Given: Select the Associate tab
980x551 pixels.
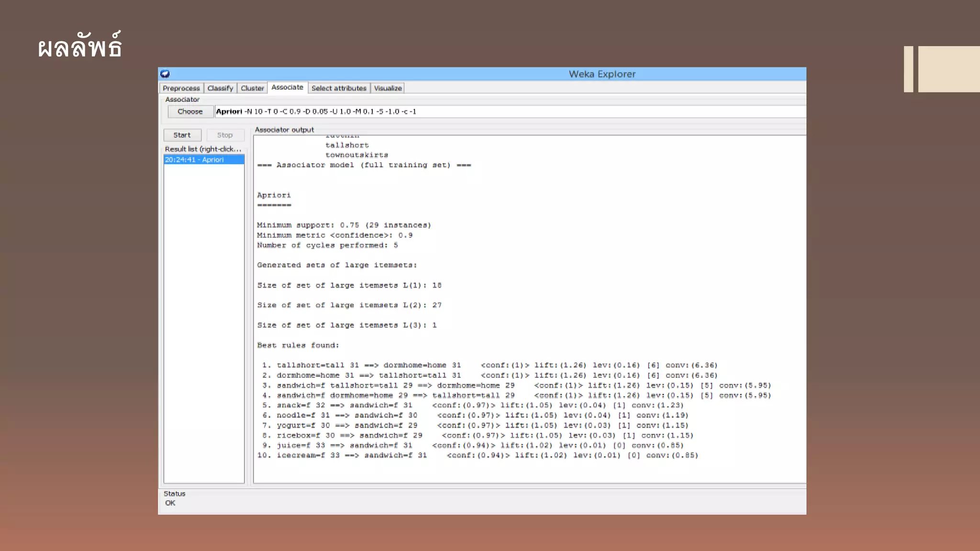Looking at the screenshot, I should 287,87.
